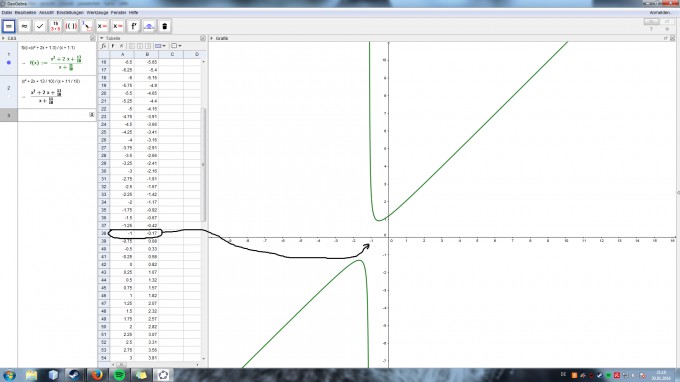Open Spotify from the taskbar

119,375
